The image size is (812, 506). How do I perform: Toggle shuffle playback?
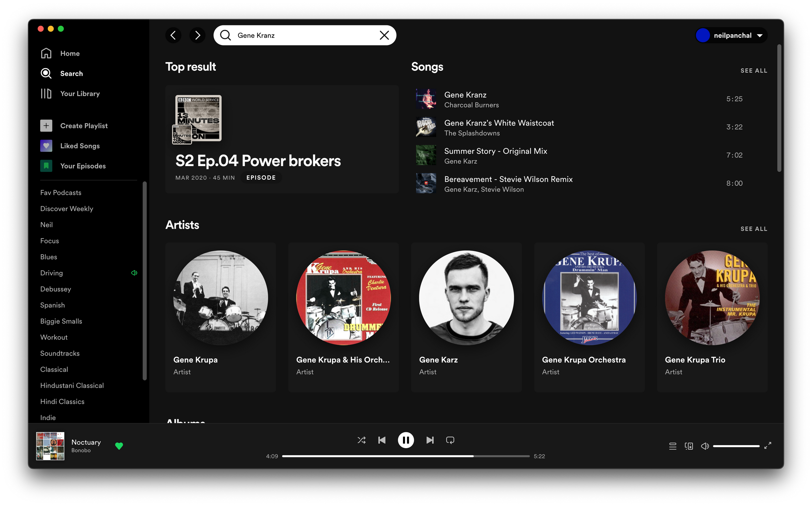(x=361, y=440)
